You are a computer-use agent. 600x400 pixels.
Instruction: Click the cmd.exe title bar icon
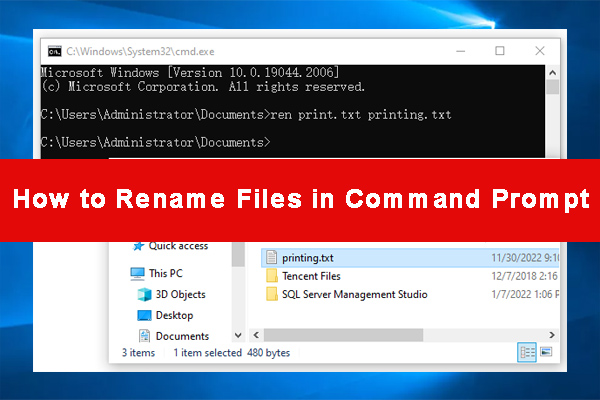pyautogui.click(x=54, y=51)
